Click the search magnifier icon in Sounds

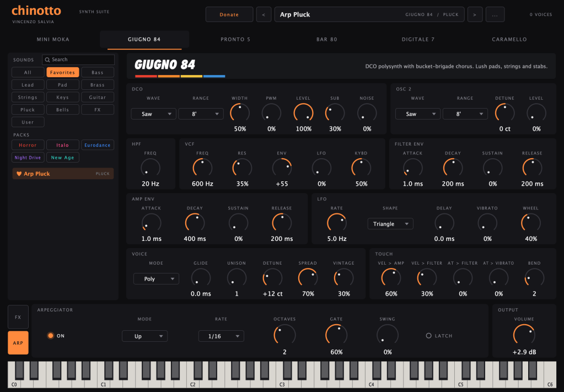point(47,60)
